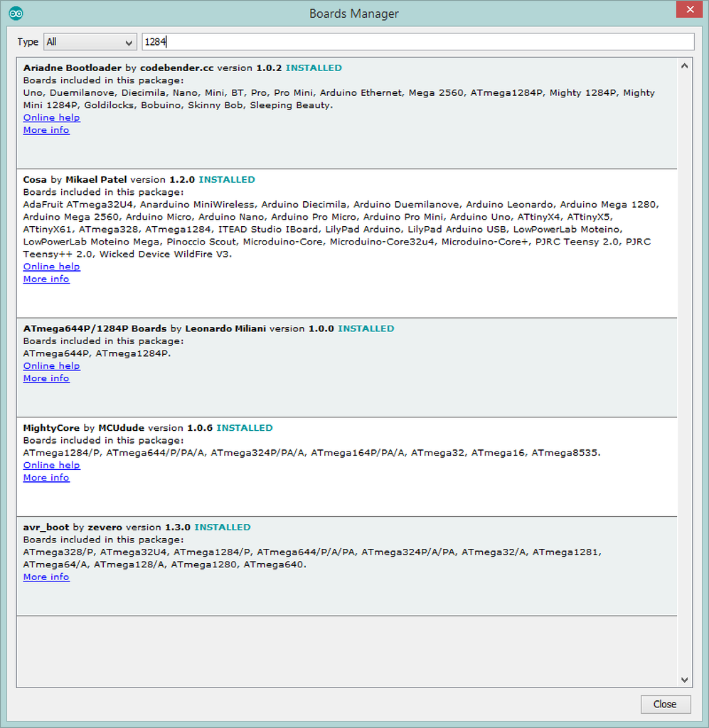Click the Type label beside the filter
The image size is (709, 728).
28,42
